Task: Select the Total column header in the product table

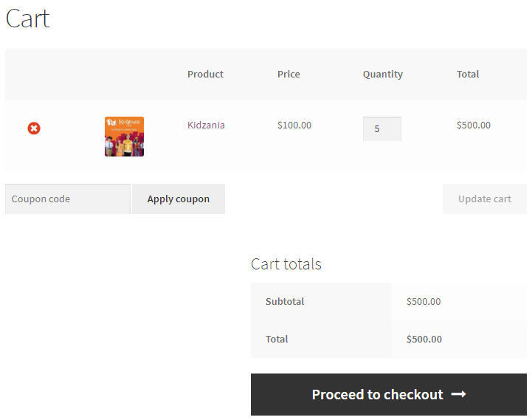Action: tap(468, 74)
